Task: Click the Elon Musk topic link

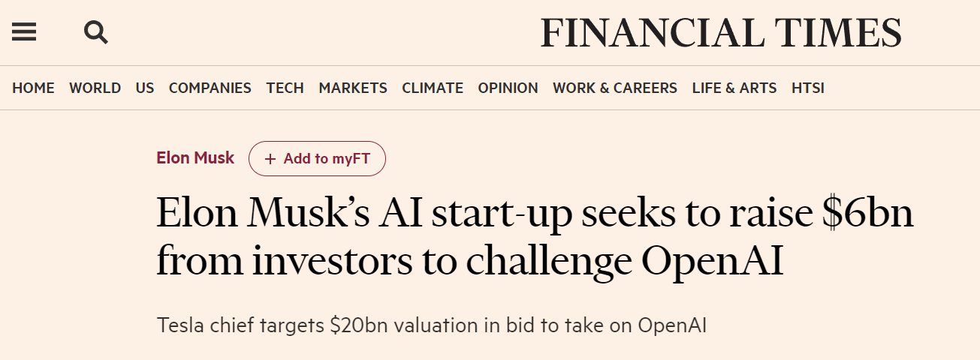Action: pyautogui.click(x=195, y=158)
